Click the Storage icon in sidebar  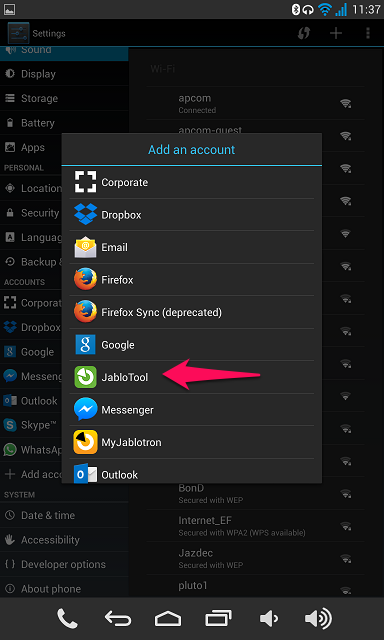click(x=10, y=98)
